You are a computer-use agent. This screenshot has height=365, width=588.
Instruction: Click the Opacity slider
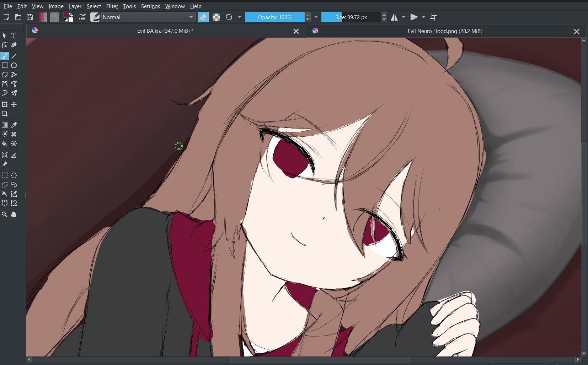[275, 17]
